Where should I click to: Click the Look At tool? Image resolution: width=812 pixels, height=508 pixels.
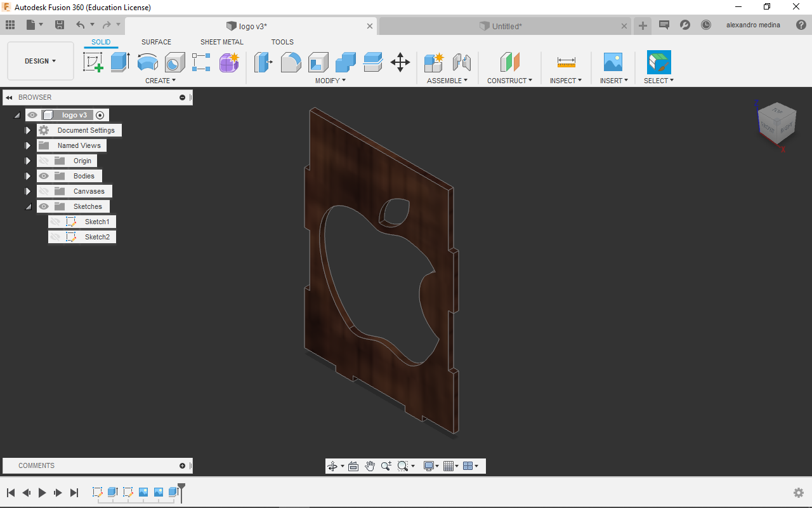(x=353, y=466)
